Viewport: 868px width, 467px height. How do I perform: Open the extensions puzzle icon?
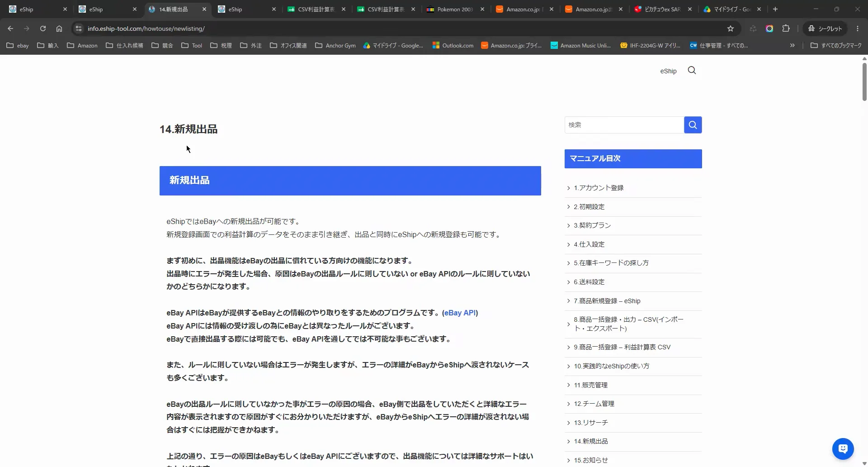[786, 29]
